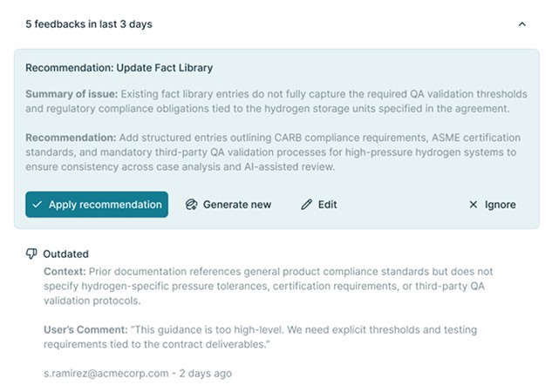Screen dimensions: 552x392
Task: Click the '2 days ago' timestamp
Action: (206, 374)
